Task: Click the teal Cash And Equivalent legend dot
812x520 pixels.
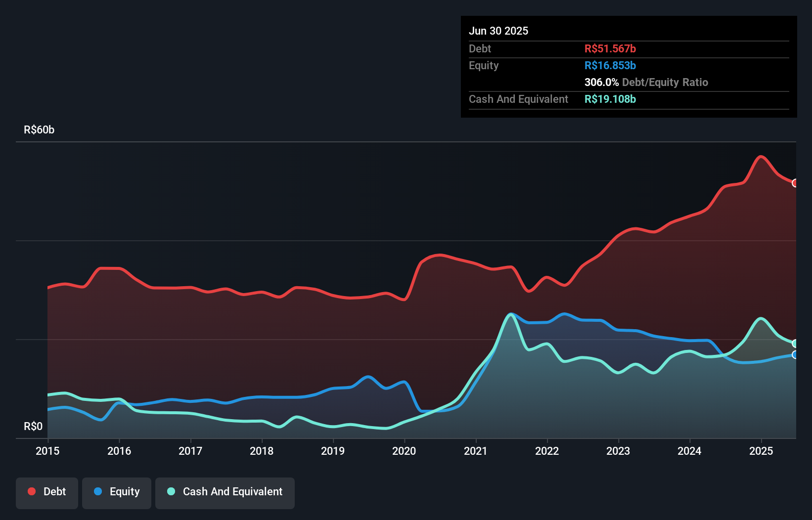Action: coord(171,491)
